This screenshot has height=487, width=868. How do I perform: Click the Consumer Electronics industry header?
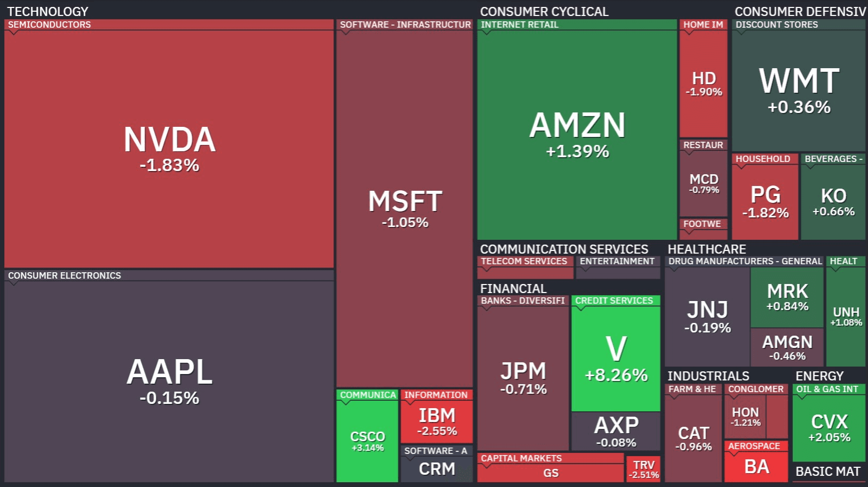(64, 275)
